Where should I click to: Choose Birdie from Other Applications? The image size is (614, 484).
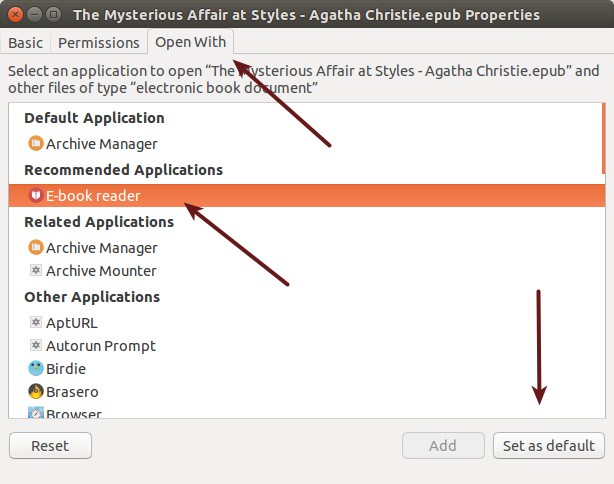pos(307,368)
